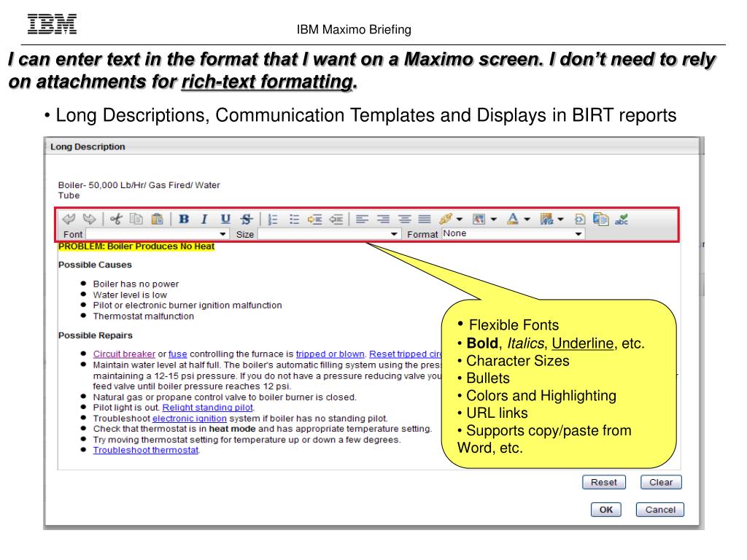This screenshot has width=747, height=560.
Task: Click the 'Possible Repairs' heading
Action: pyautogui.click(x=96, y=335)
